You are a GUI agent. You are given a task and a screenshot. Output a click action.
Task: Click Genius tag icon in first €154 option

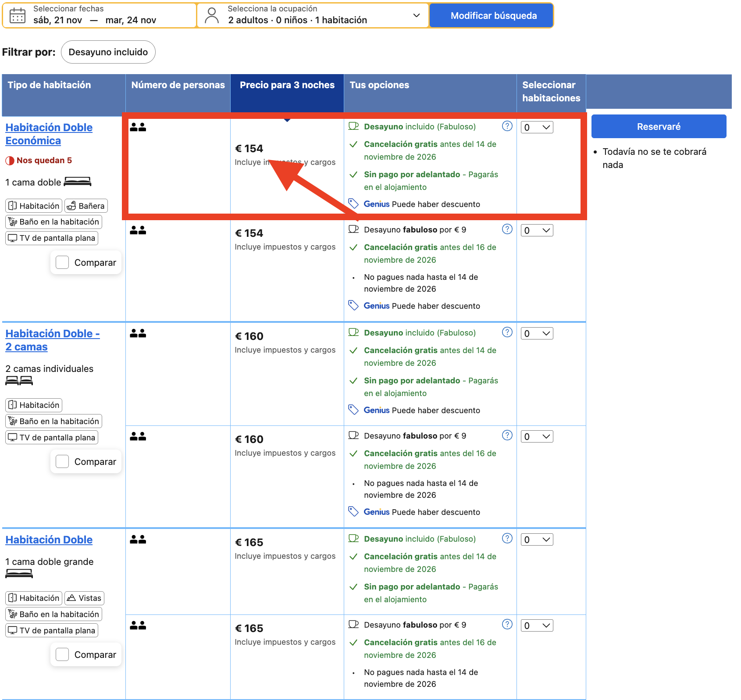pos(353,204)
